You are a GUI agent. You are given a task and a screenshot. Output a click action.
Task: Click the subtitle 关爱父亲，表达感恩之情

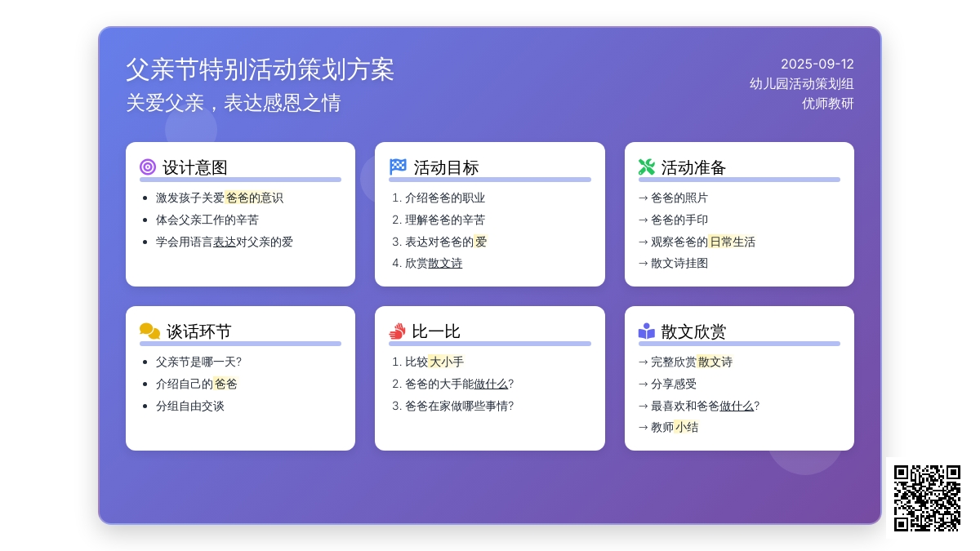pyautogui.click(x=234, y=103)
